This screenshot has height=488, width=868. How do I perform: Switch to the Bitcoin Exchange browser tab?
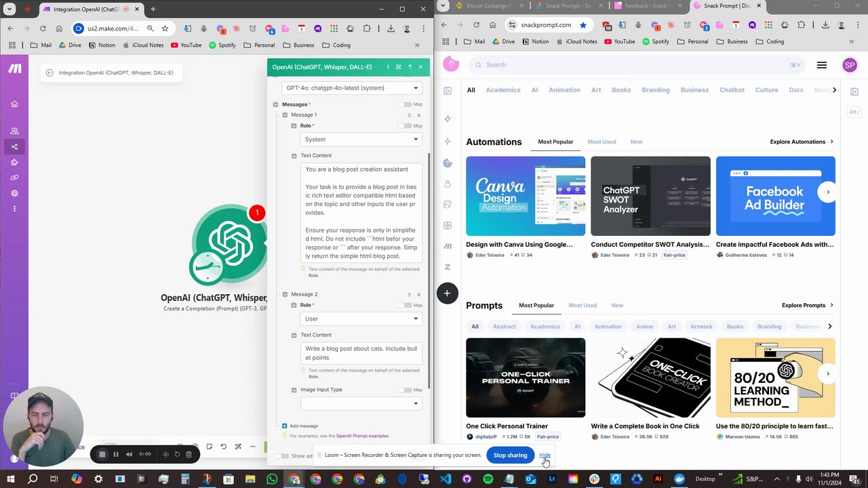coord(487,6)
